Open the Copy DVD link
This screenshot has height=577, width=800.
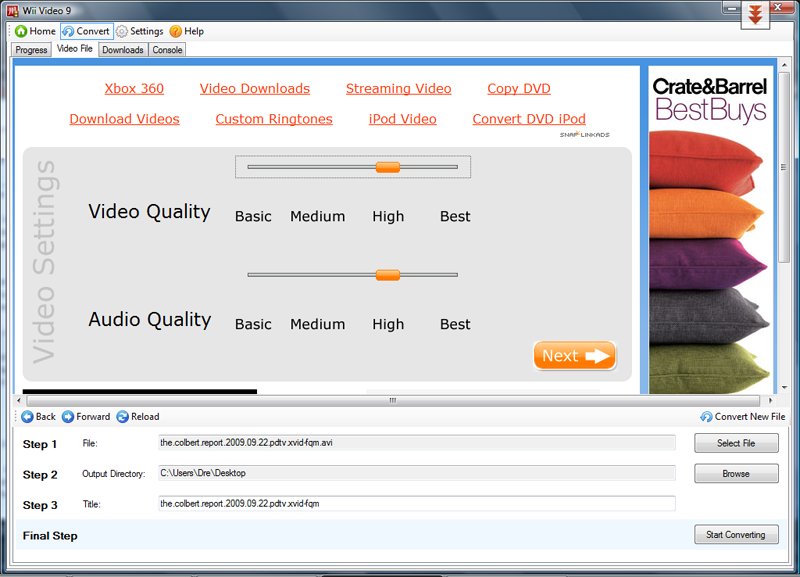[519, 89]
